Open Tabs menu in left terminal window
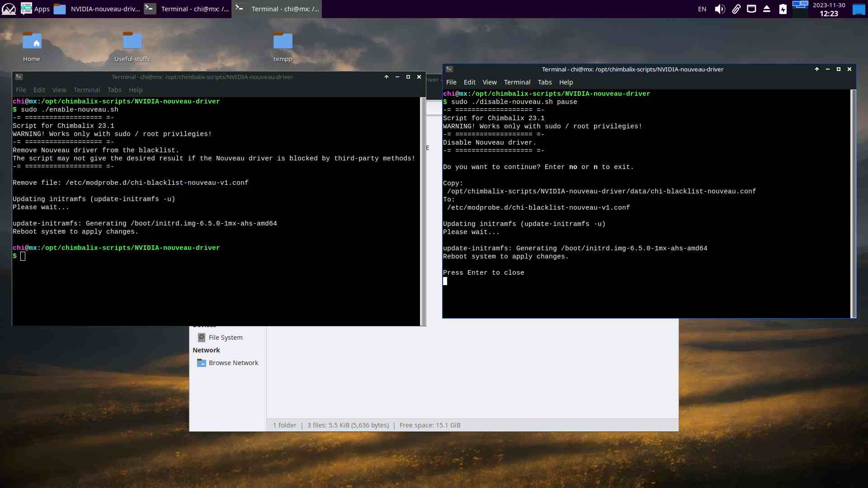868x488 pixels. pyautogui.click(x=114, y=90)
